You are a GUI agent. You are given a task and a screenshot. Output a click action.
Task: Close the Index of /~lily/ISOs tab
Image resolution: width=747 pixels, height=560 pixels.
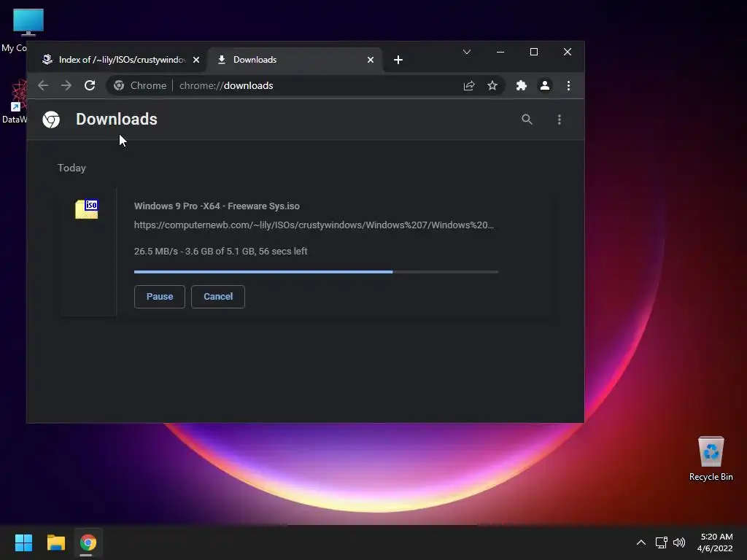click(196, 60)
